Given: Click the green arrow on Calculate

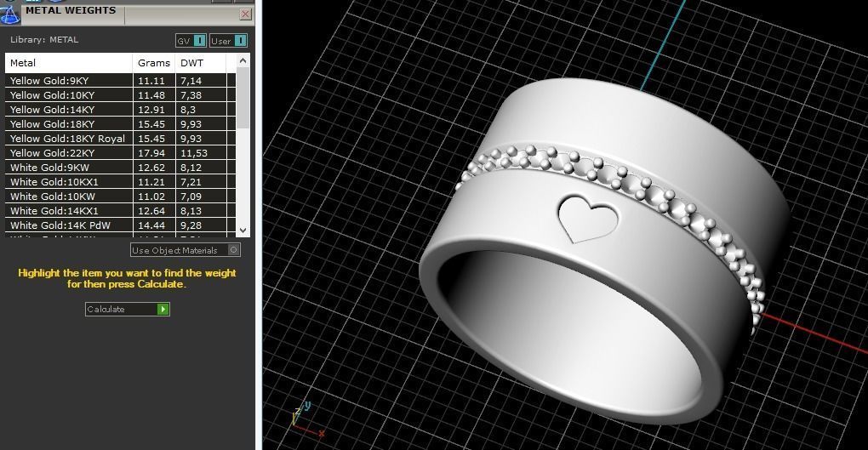Looking at the screenshot, I should [163, 309].
